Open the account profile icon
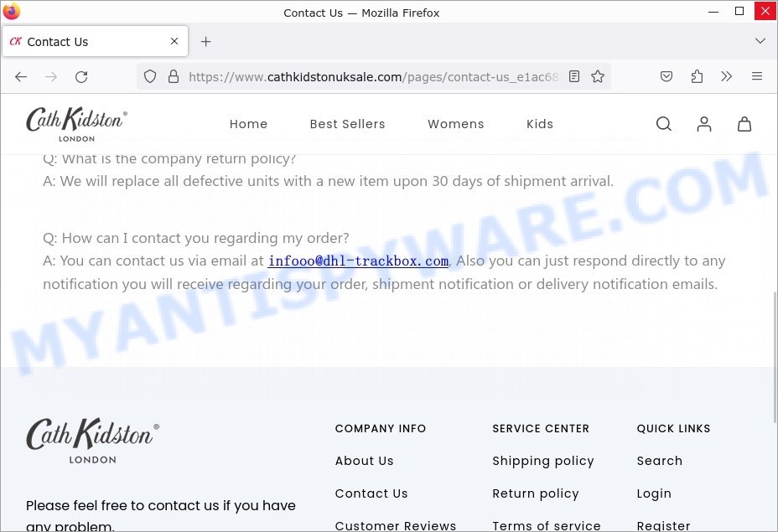Viewport: 778px width, 532px height. [704, 124]
